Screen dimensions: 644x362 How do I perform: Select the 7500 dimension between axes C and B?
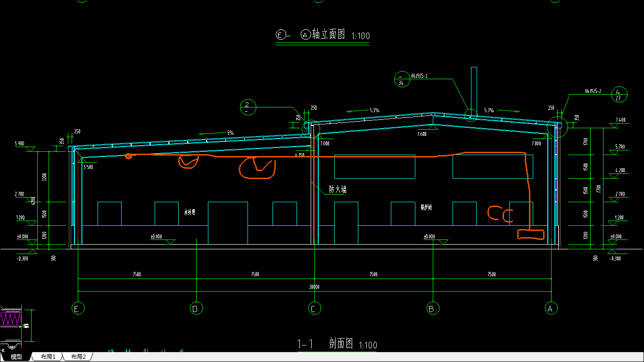pos(373,274)
